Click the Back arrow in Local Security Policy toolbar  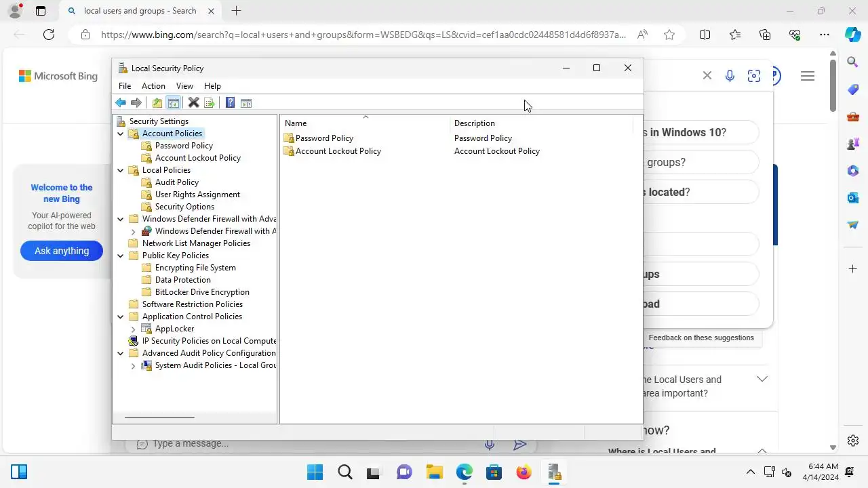(x=121, y=103)
